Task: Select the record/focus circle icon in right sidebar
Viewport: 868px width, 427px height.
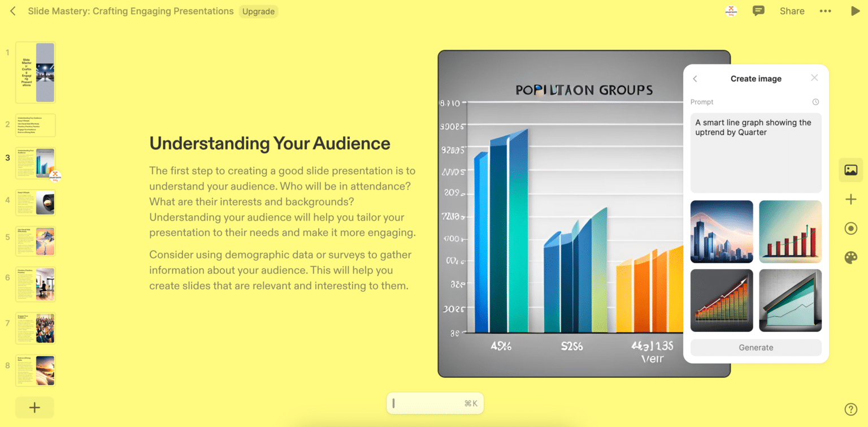Action: 850,228
